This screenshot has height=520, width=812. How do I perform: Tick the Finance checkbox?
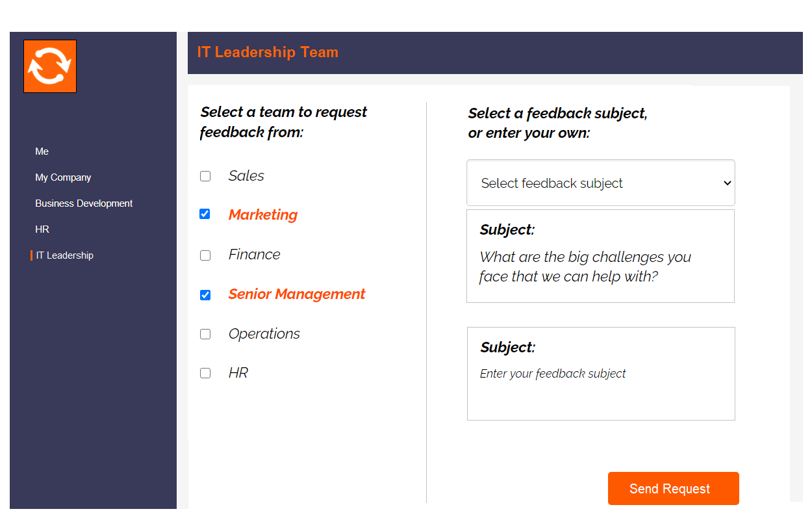pyautogui.click(x=205, y=255)
